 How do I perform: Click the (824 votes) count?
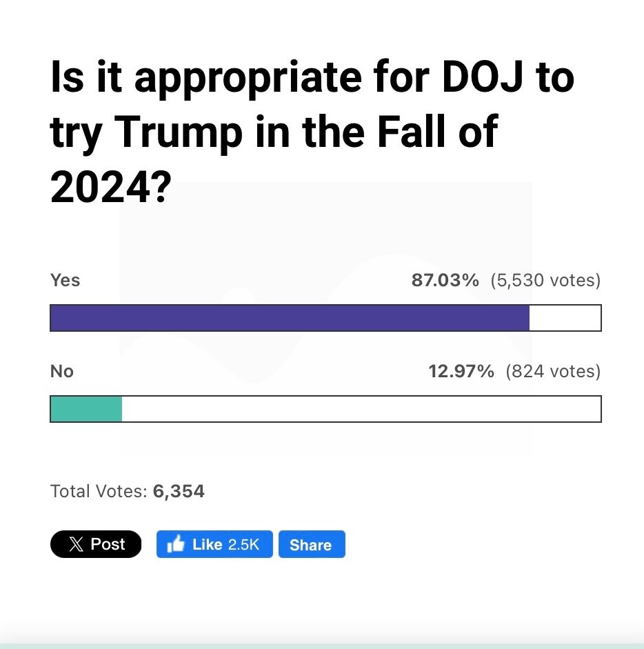pos(553,371)
